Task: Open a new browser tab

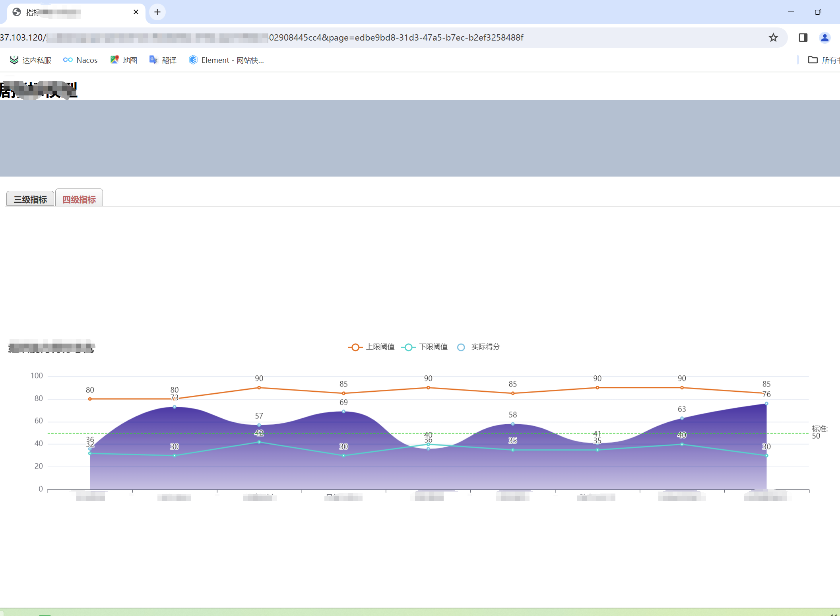Action: pos(157,12)
